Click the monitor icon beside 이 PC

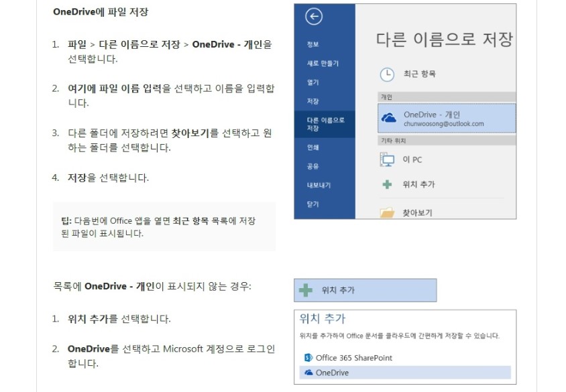point(387,159)
